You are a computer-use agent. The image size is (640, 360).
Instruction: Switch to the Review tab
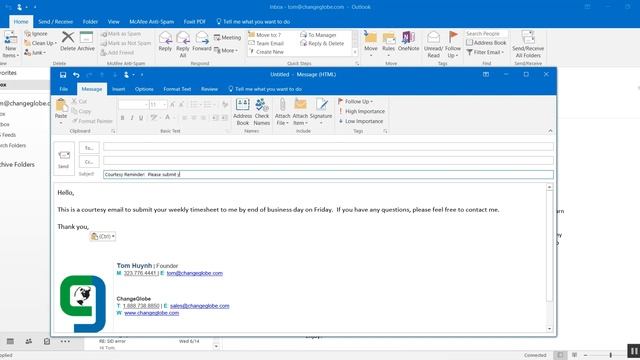point(209,89)
